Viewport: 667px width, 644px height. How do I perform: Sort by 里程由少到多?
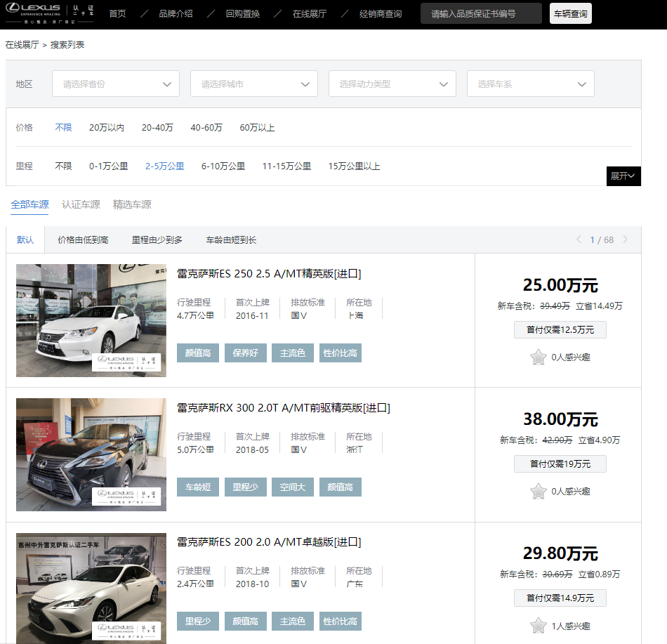[157, 240]
